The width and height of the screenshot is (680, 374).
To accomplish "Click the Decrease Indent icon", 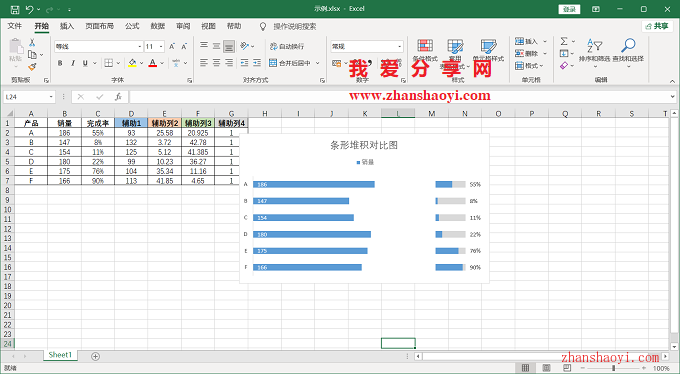I will pos(245,63).
